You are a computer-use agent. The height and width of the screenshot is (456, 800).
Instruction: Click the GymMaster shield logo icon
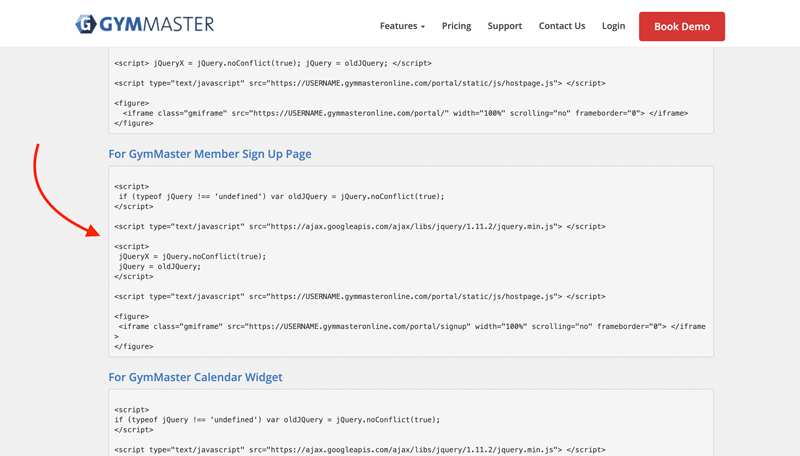click(86, 25)
